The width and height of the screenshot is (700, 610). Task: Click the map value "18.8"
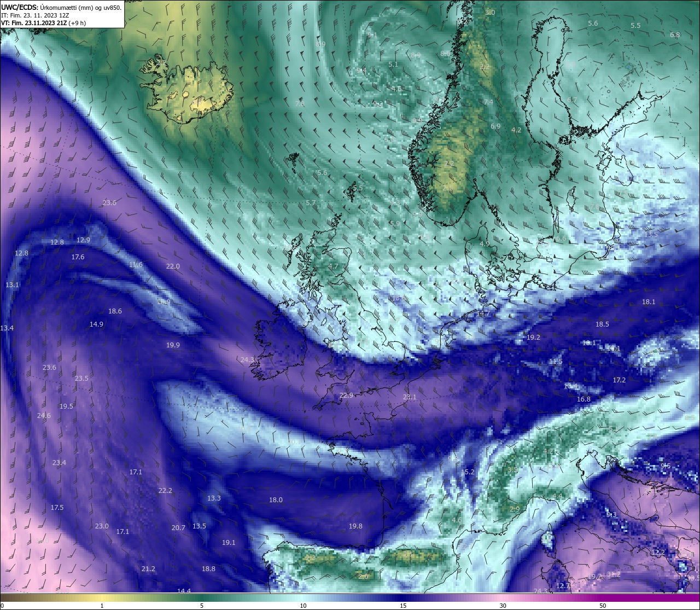[208, 568]
